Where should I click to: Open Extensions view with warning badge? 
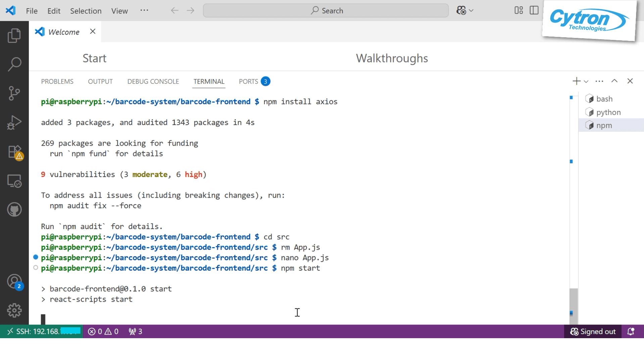(x=14, y=152)
